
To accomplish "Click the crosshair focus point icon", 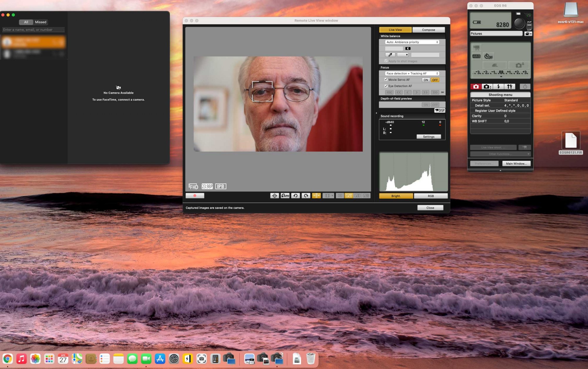I will (x=274, y=196).
